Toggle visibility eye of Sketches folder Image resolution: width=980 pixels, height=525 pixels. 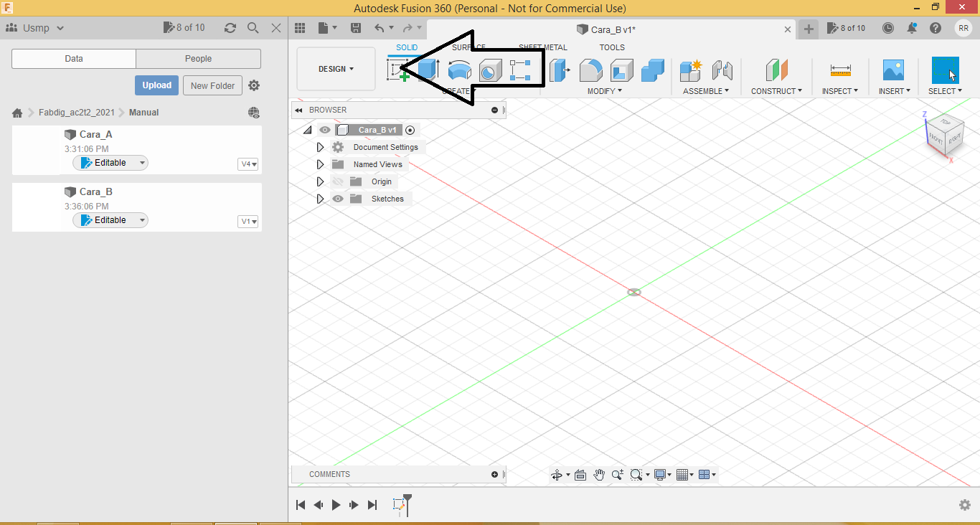(x=338, y=199)
